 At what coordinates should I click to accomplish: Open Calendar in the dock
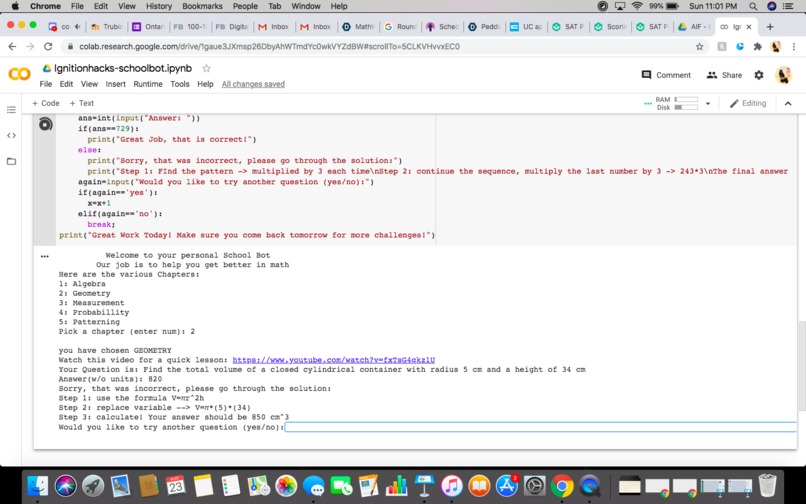click(x=176, y=485)
